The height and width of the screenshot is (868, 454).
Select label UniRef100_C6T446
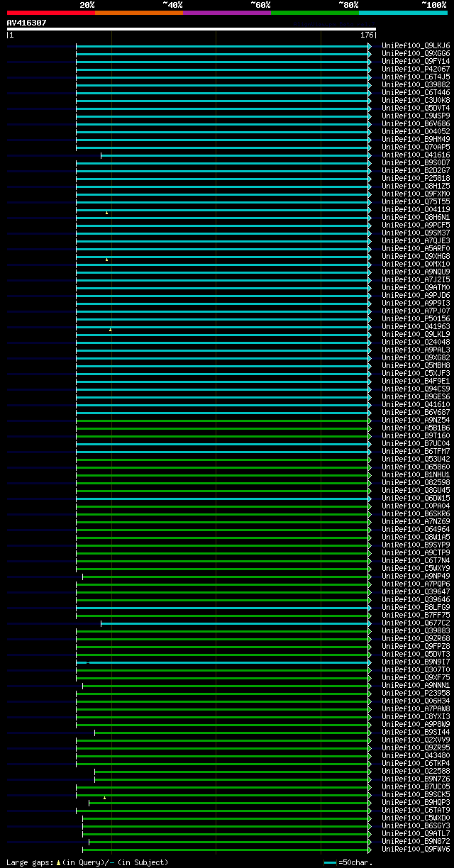[416, 92]
